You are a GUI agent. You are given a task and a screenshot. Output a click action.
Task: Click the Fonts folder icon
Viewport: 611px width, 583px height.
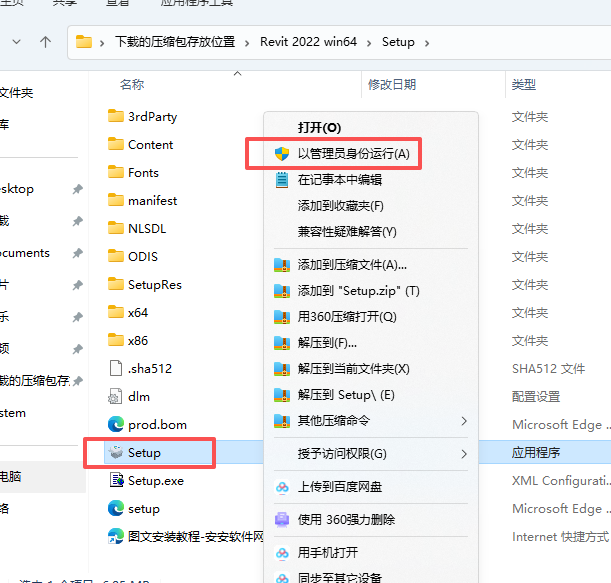116,172
